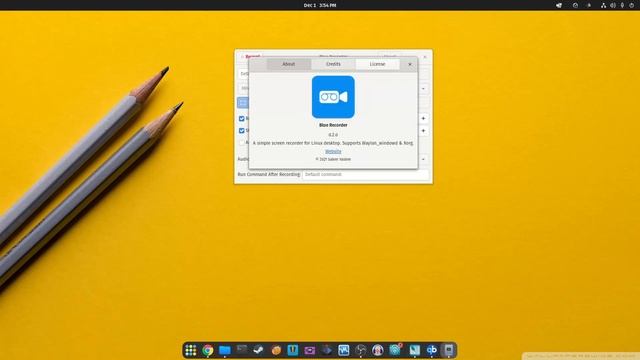This screenshot has width=640, height=360.
Task: Click the Record button in main window
Action: [x=251, y=56]
